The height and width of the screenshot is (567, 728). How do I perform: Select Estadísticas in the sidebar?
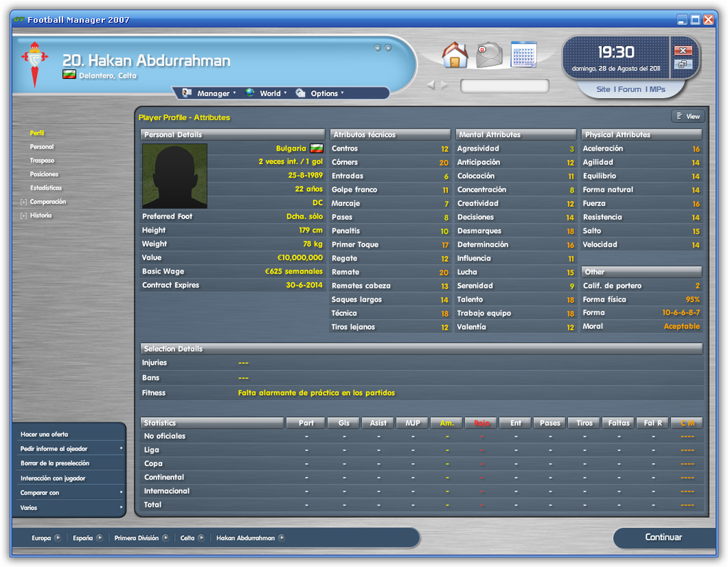point(46,188)
